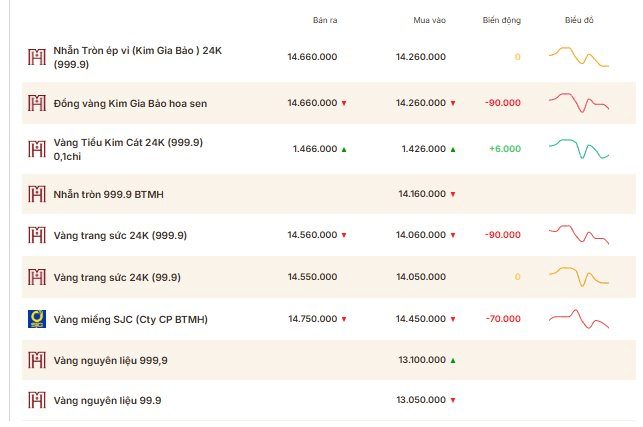Click the red down arrow next to 14.750.000
This screenshot has height=427, width=643.
[344, 319]
